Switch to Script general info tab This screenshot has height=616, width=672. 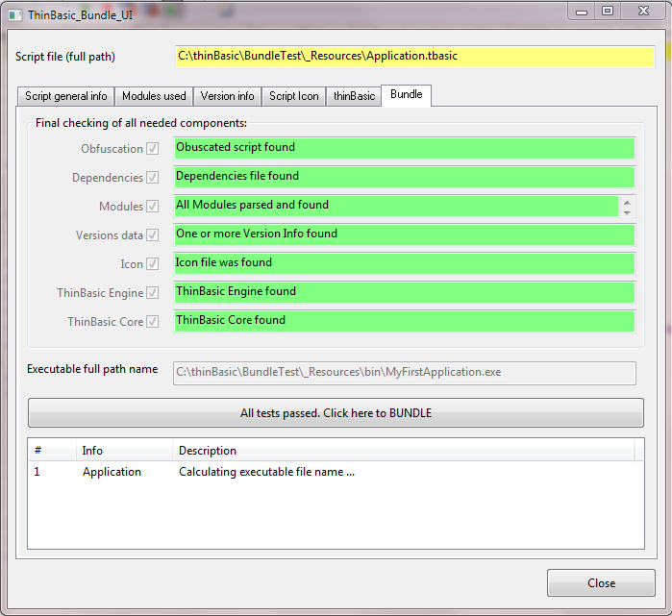(x=65, y=96)
